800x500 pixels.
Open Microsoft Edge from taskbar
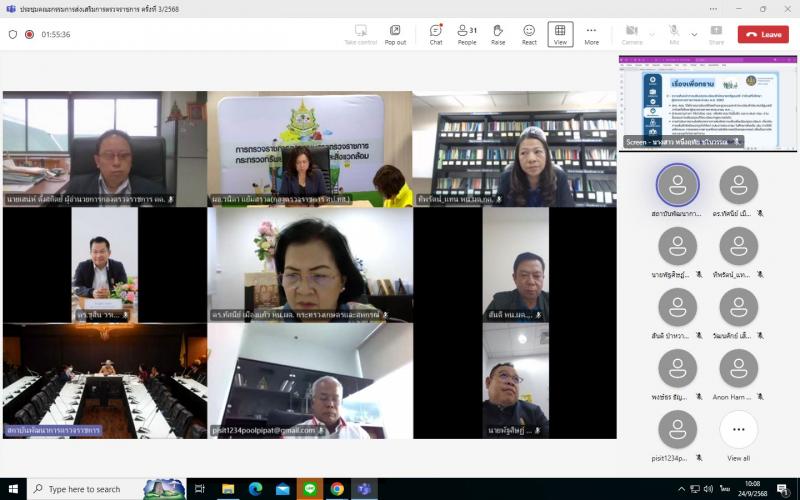[x=255, y=489]
